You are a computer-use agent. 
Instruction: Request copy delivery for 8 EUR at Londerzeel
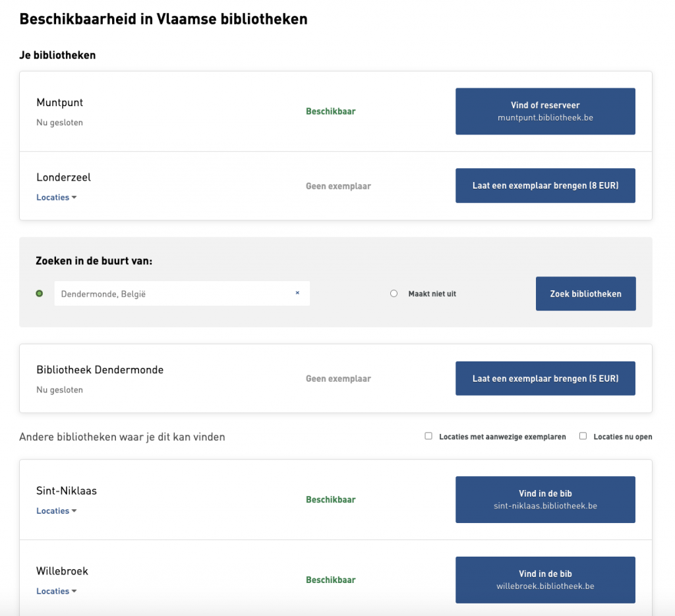(x=545, y=185)
